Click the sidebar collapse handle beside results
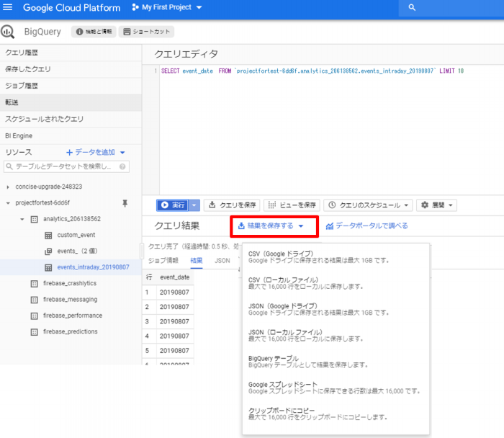Image resolution: width=504 pixels, height=438 pixels. [141, 251]
